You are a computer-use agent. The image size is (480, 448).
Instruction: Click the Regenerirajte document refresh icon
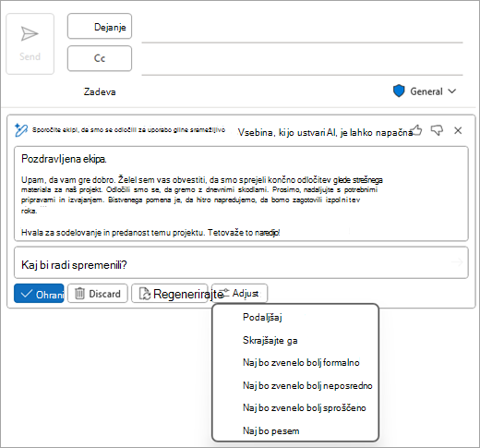pyautogui.click(x=145, y=294)
